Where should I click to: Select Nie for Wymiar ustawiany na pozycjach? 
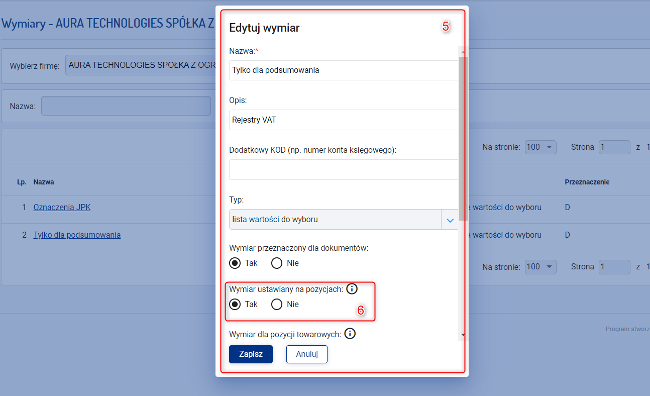(276, 304)
